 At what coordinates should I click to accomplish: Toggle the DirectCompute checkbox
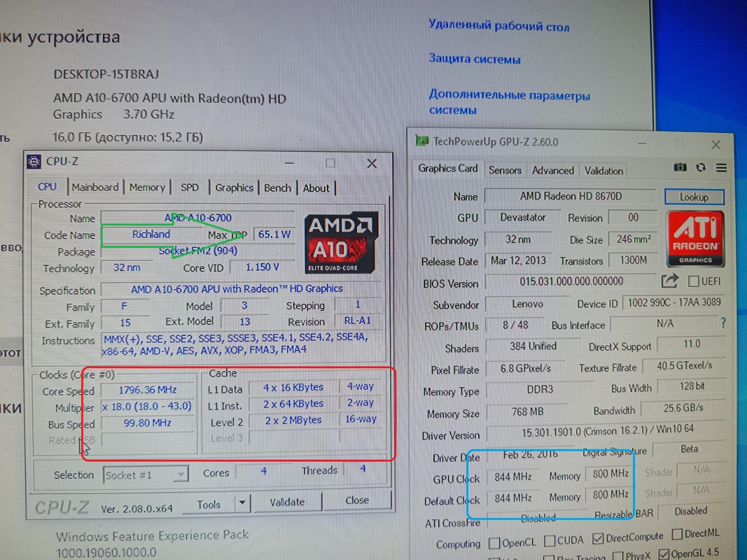click(x=598, y=539)
